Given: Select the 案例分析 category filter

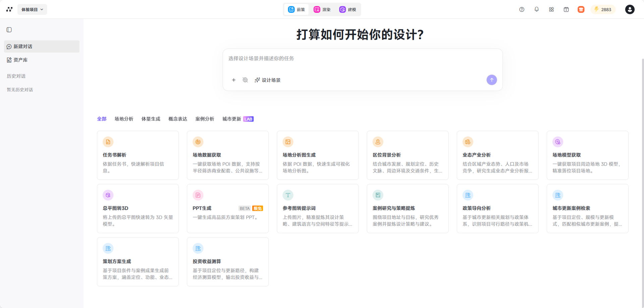Looking at the screenshot, I should (x=205, y=119).
